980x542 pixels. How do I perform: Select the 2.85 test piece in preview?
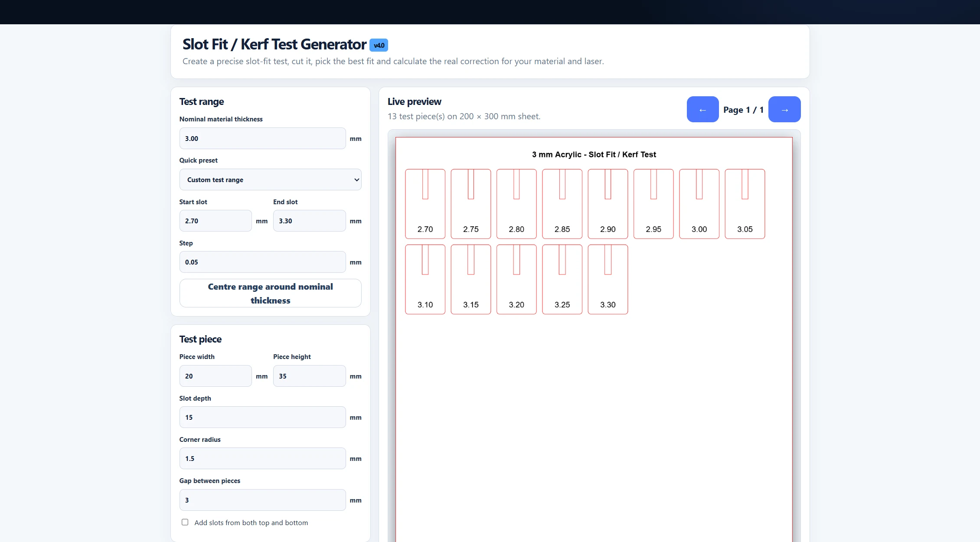(562, 204)
